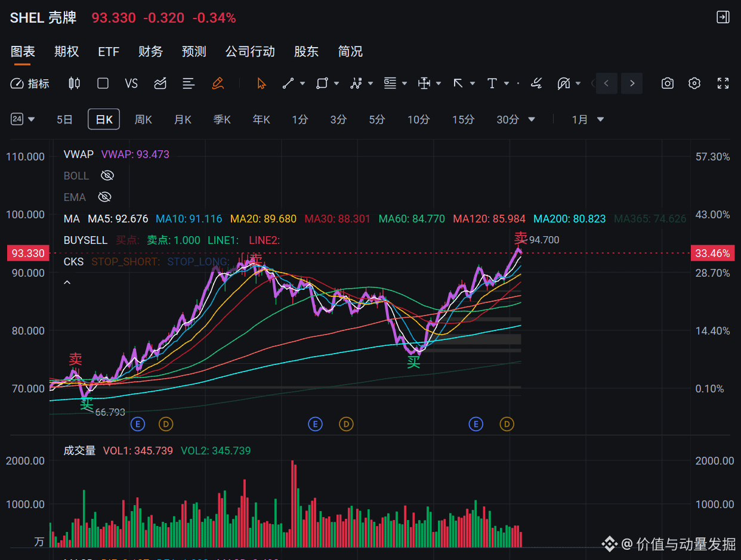Viewport: 741px width, 560px height.
Task: Expand the 30分 interval dropdown
Action: 532,120
